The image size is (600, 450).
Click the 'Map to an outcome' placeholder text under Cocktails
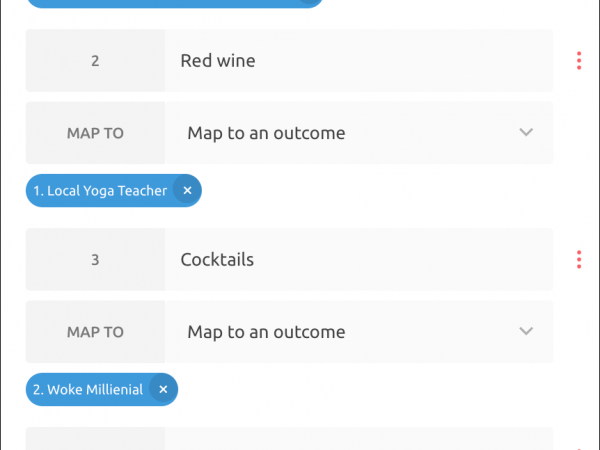(266, 332)
